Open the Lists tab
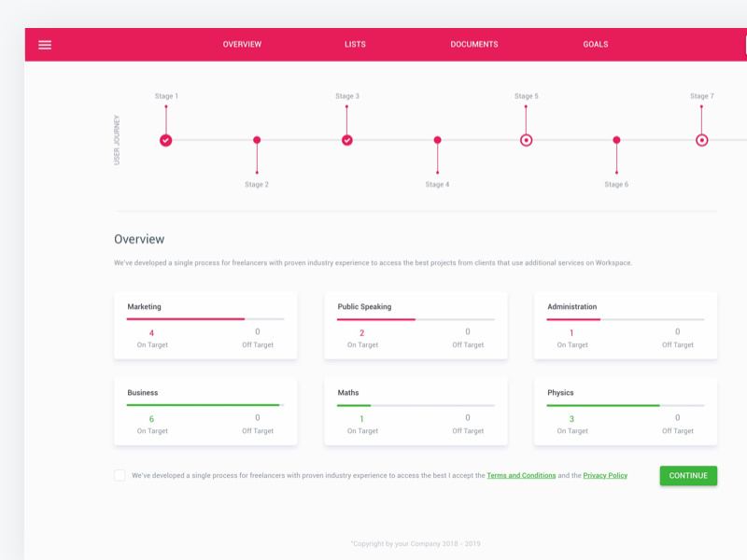This screenshot has width=747, height=560. point(355,44)
